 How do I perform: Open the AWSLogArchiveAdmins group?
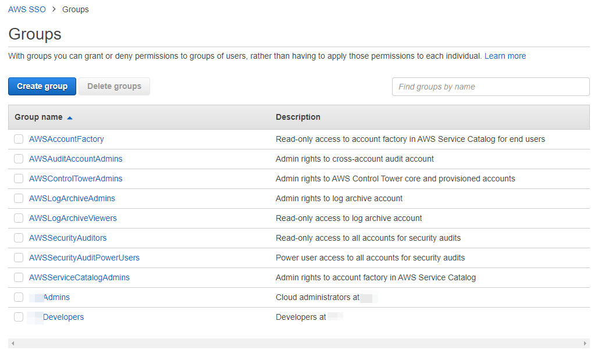[x=72, y=198]
